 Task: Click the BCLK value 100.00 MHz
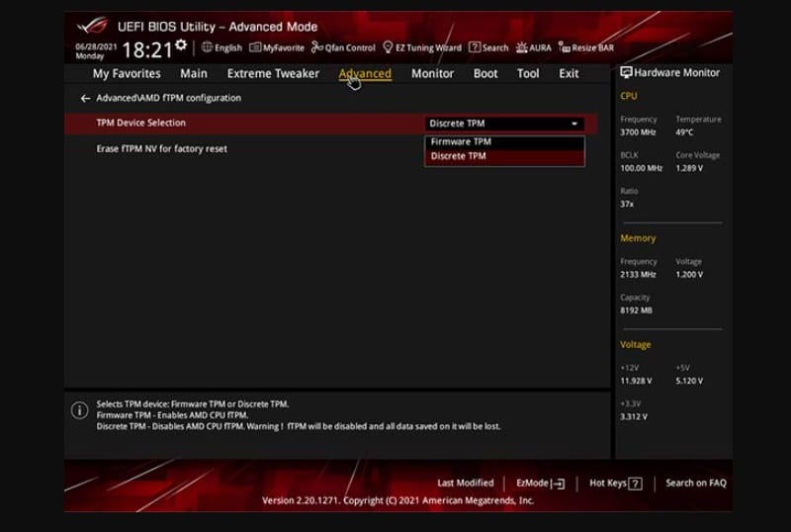641,168
